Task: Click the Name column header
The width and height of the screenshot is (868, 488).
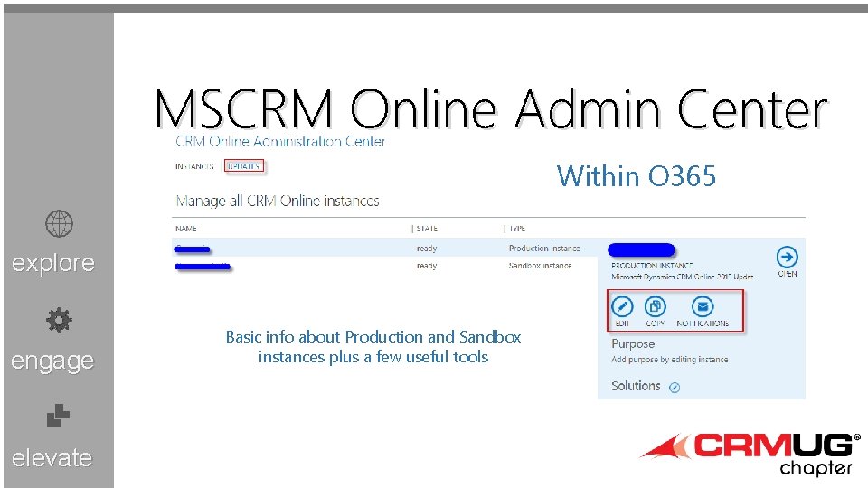Action: click(x=186, y=229)
